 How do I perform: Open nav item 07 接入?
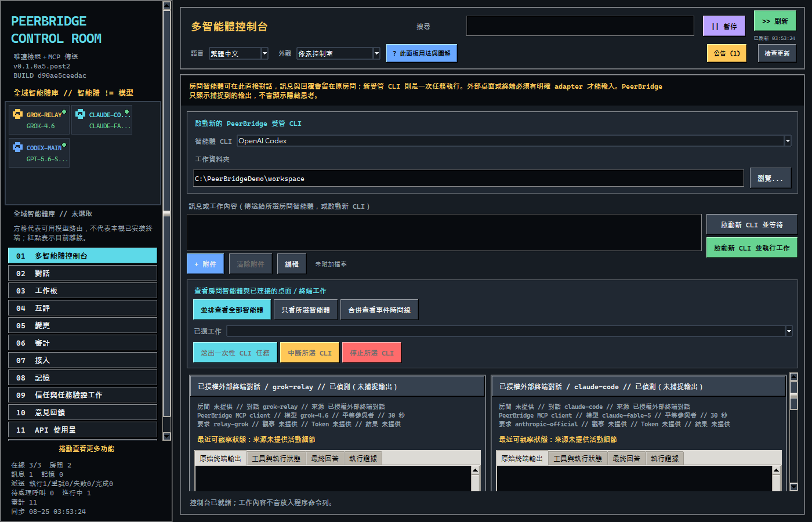[x=82, y=360]
